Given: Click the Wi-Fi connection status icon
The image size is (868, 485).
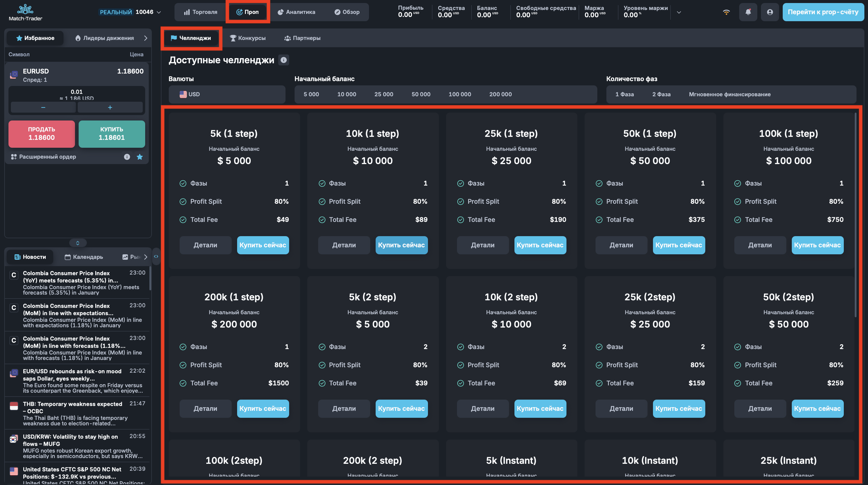Looking at the screenshot, I should 726,12.
